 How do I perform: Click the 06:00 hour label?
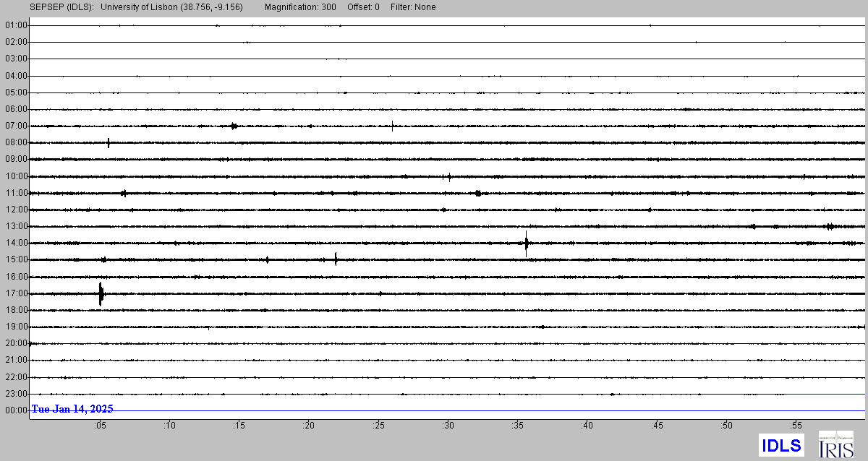(x=16, y=109)
